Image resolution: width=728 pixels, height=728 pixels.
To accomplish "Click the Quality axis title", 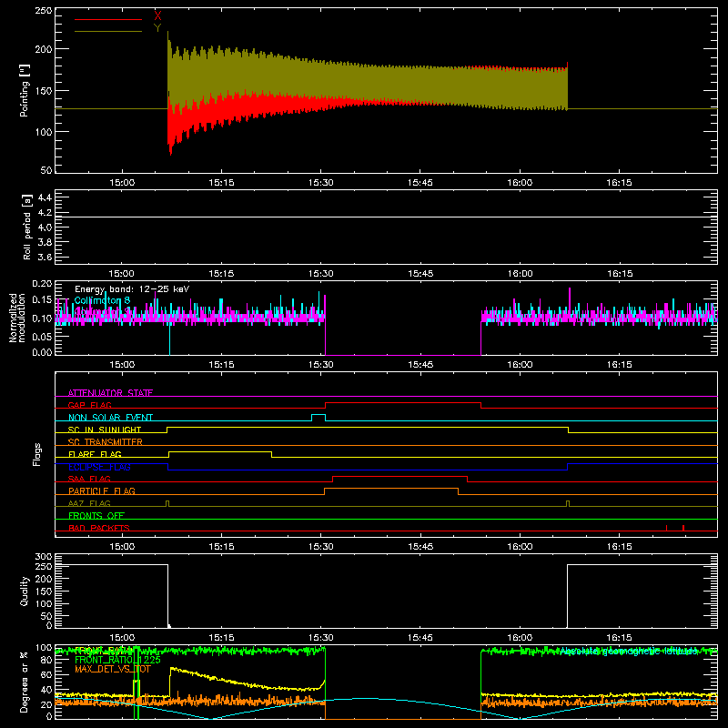I will coord(25,591).
